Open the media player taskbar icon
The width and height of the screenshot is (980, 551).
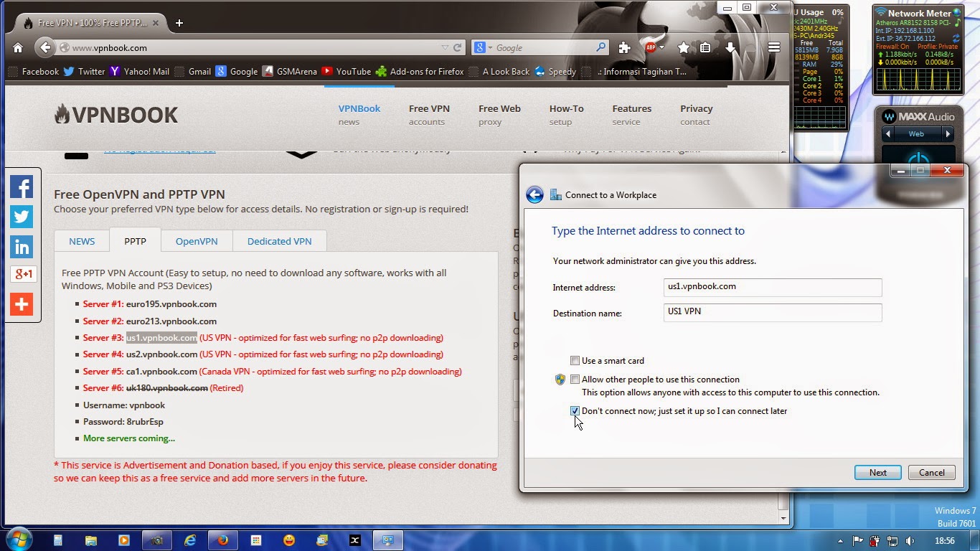(123, 540)
